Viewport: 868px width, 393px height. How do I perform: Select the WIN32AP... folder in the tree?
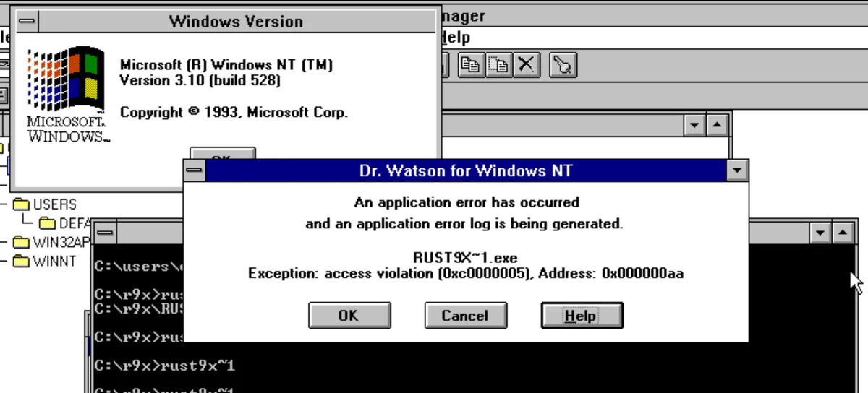pos(52,242)
